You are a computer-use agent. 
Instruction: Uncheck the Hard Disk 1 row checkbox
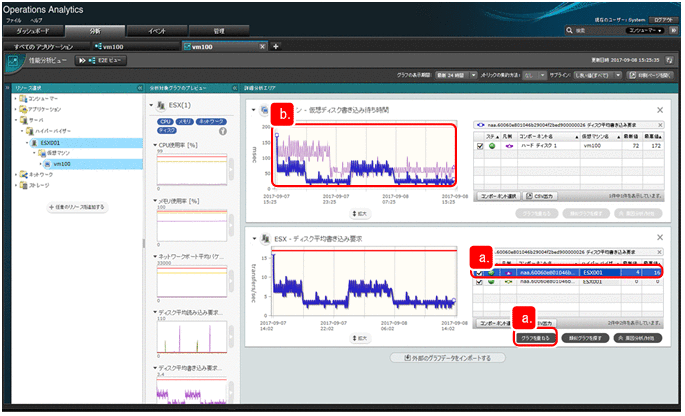480,146
